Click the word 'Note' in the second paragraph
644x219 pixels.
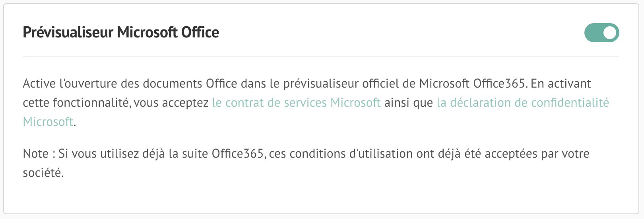tap(36, 154)
